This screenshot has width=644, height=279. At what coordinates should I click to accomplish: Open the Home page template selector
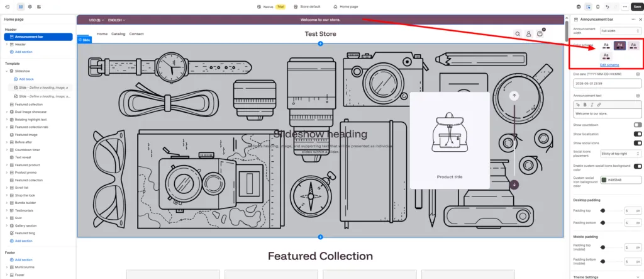346,7
